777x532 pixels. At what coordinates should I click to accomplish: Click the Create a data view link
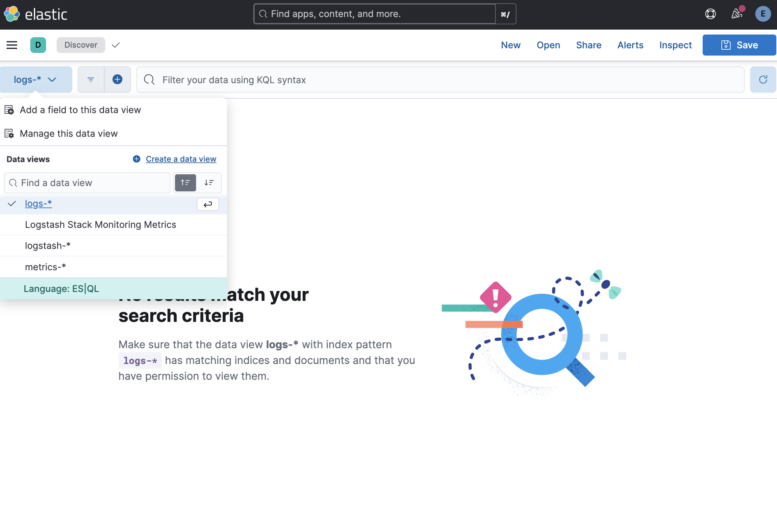click(181, 159)
